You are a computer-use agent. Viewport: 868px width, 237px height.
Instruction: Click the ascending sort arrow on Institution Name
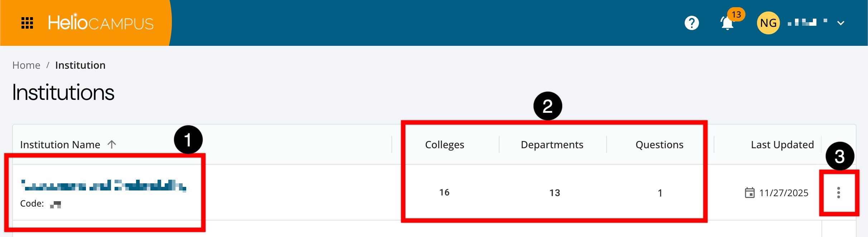pyautogui.click(x=112, y=144)
